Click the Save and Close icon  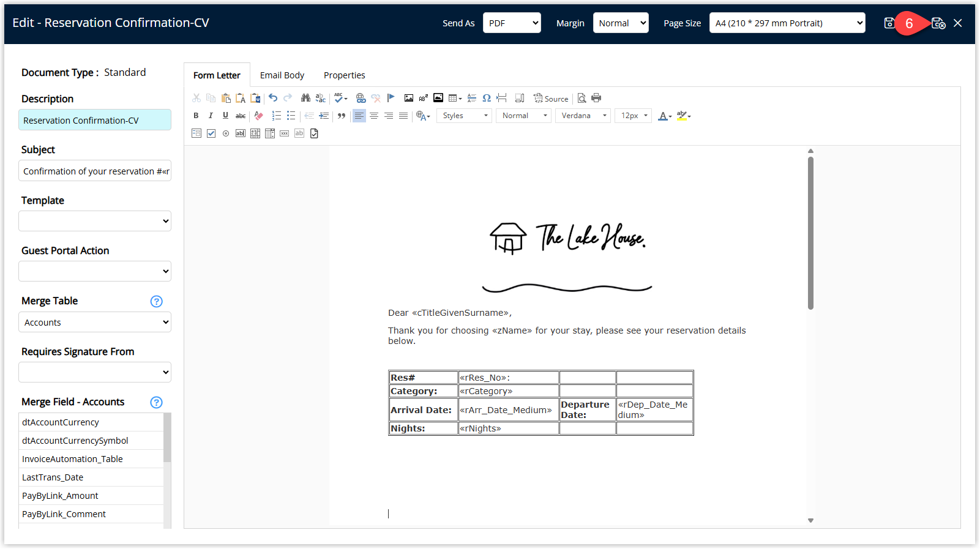click(x=938, y=23)
